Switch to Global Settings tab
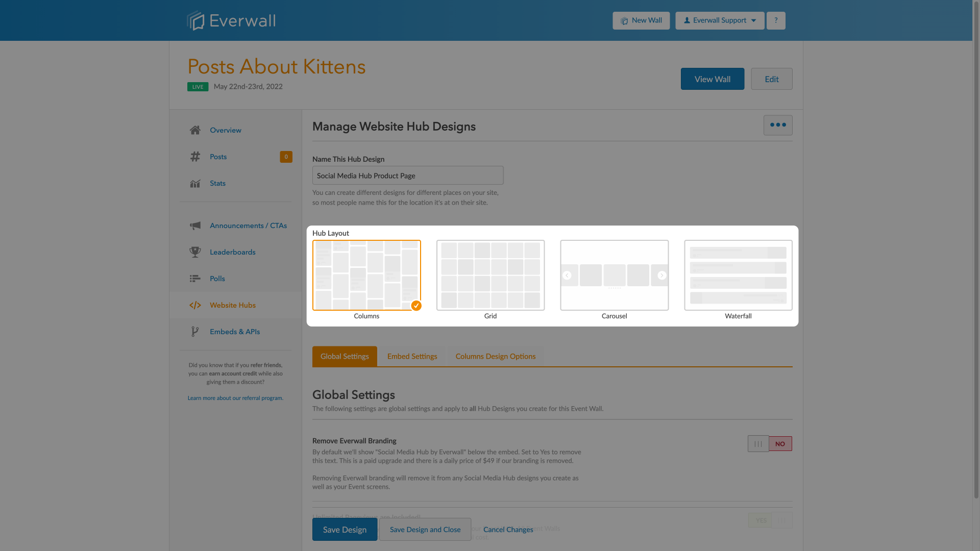The height and width of the screenshot is (551, 980). click(x=345, y=356)
